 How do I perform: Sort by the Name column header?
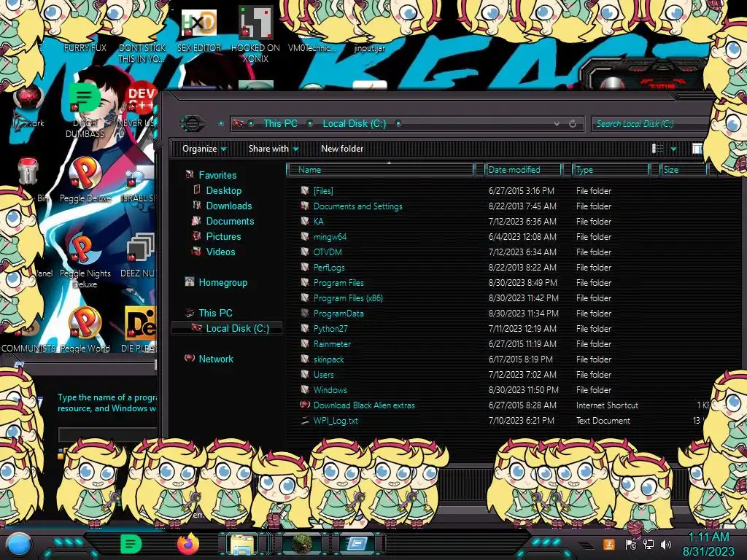coord(380,170)
